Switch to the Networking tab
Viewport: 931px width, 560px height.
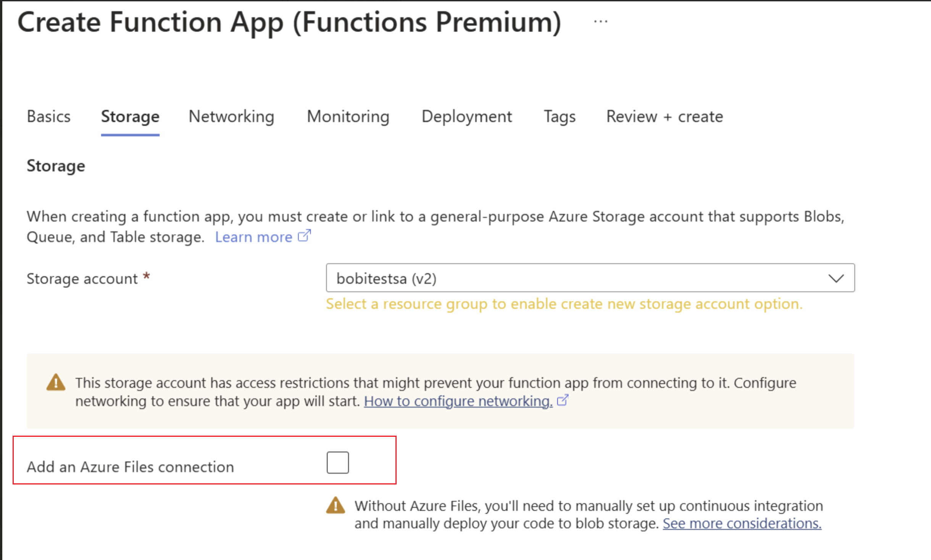tap(231, 117)
